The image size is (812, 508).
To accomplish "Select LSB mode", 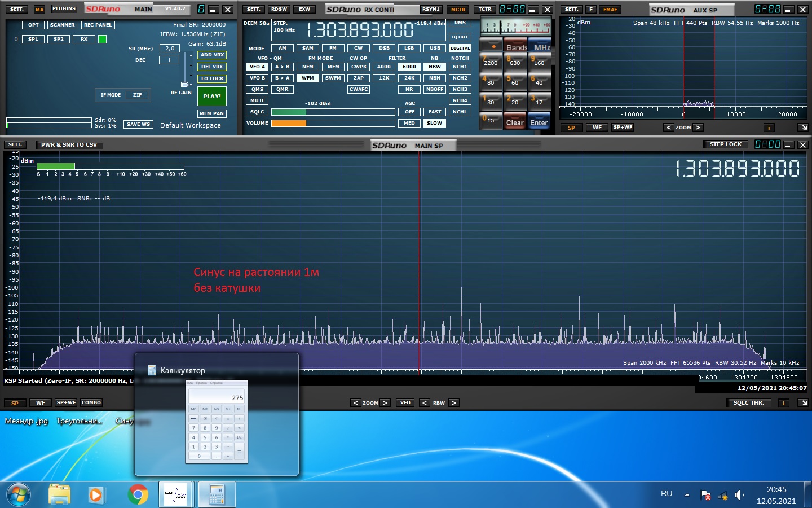I will coord(409,48).
